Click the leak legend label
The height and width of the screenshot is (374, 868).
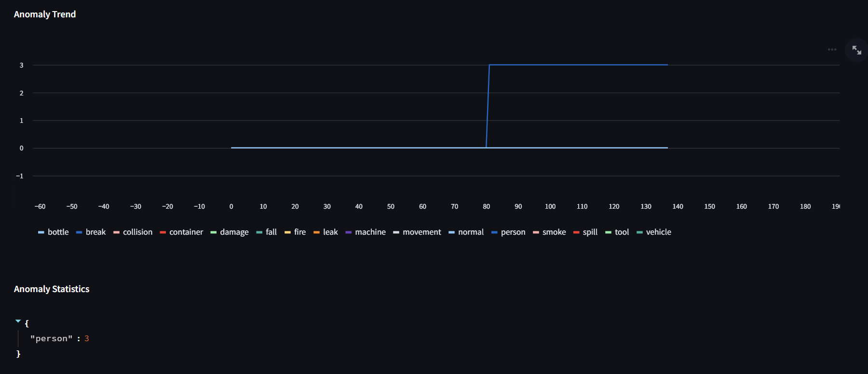point(330,232)
